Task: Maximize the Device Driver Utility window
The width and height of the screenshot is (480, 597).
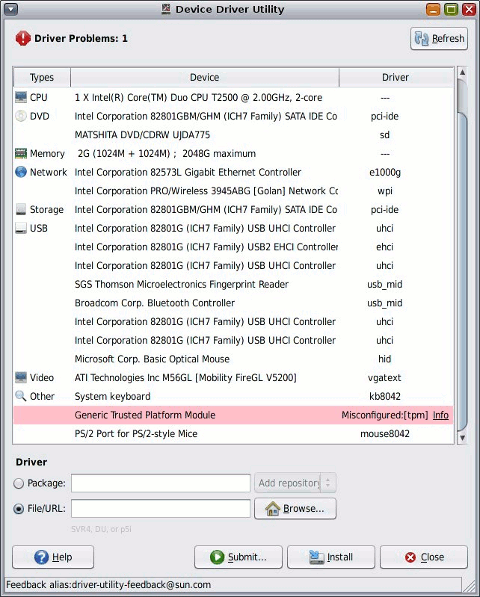Action: [451, 10]
